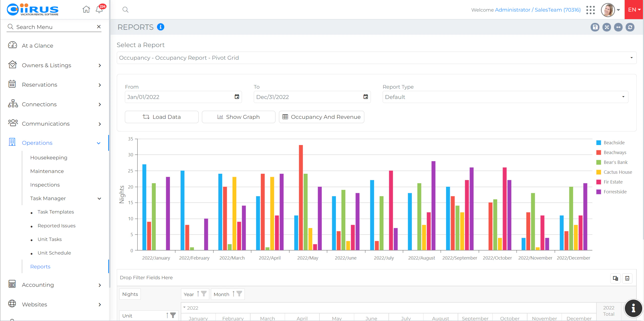
Task: Open the Select a Report dropdown
Action: click(x=376, y=58)
